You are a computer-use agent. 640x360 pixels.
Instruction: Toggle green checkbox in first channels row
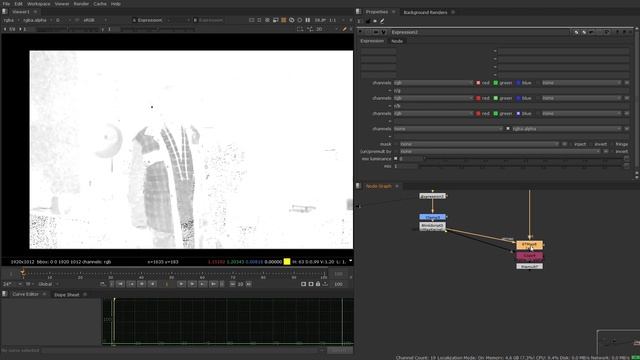click(496, 83)
